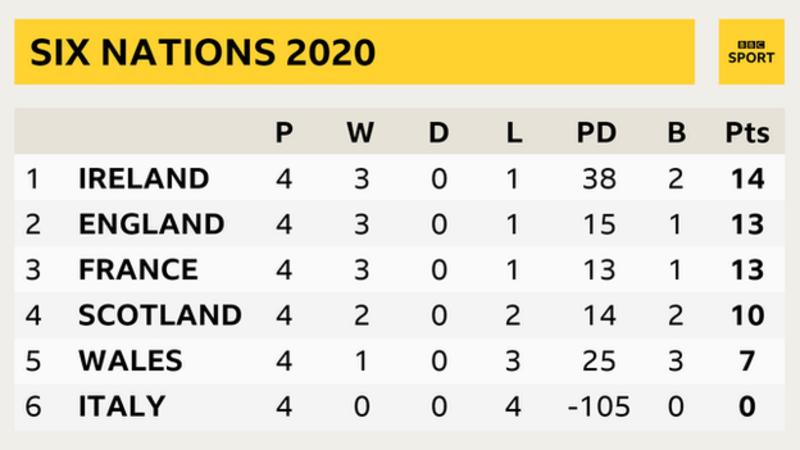The image size is (800, 450).
Task: Click the FRANCE team name
Action: 138,270
